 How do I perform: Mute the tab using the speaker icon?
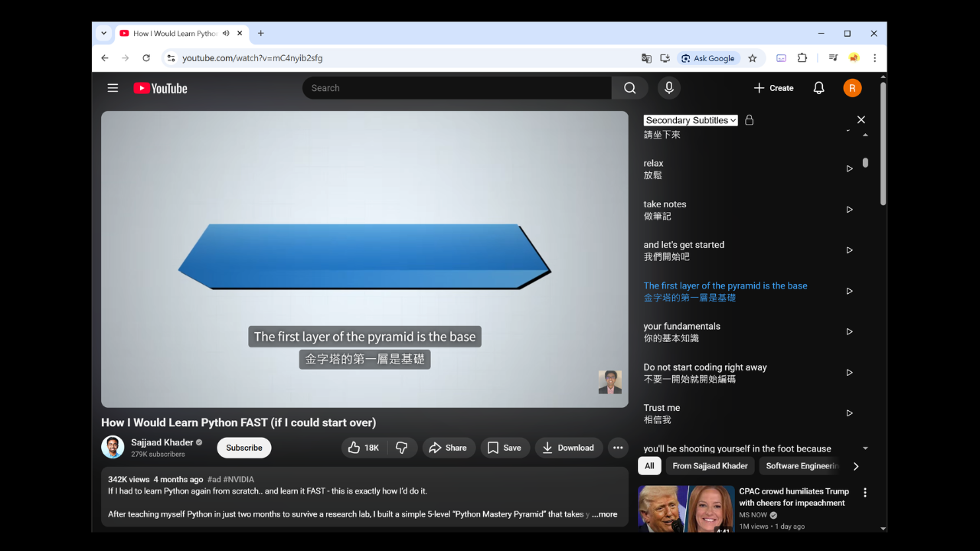click(226, 34)
